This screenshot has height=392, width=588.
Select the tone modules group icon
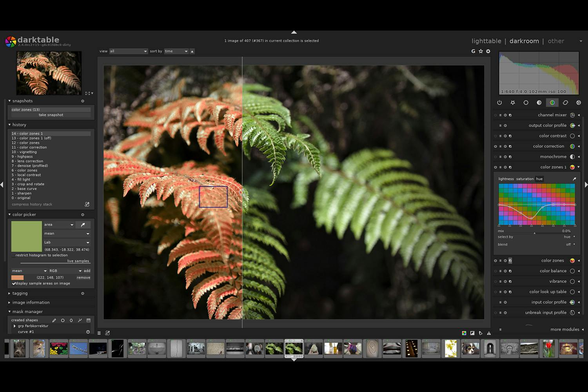pos(539,102)
